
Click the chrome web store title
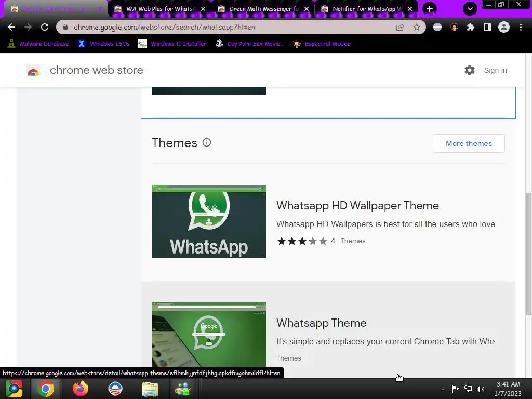[96, 70]
